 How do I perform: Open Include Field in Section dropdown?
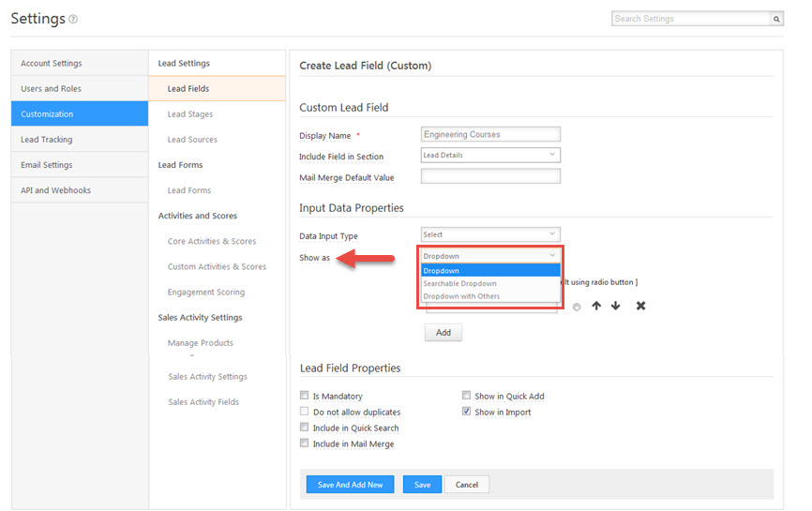(490, 155)
